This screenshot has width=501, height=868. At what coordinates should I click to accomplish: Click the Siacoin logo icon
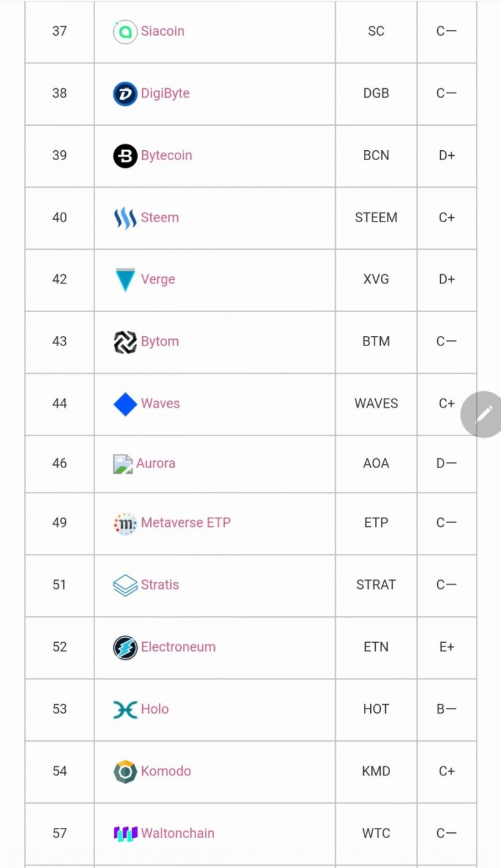coord(125,31)
